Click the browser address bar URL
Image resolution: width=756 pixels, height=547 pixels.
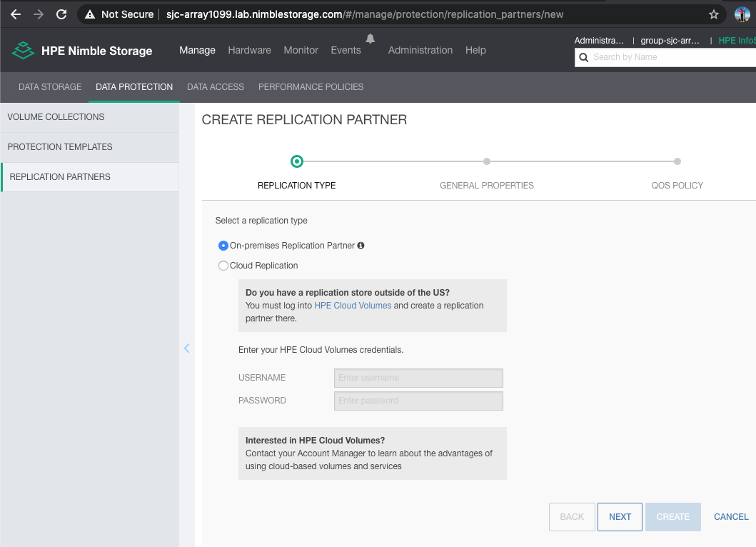coord(365,14)
